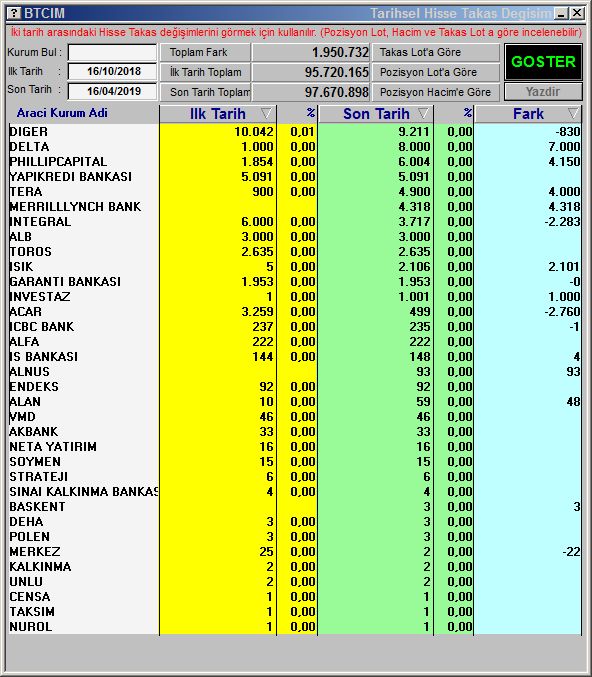The height and width of the screenshot is (677, 592).
Task: Minimize the Tarihsel Hisse Takas window
Action: 561,13
